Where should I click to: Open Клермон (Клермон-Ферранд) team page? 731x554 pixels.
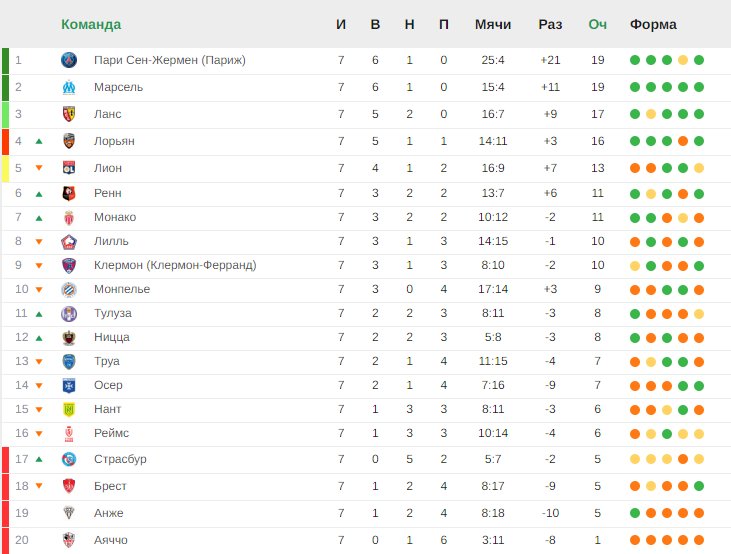point(175,265)
